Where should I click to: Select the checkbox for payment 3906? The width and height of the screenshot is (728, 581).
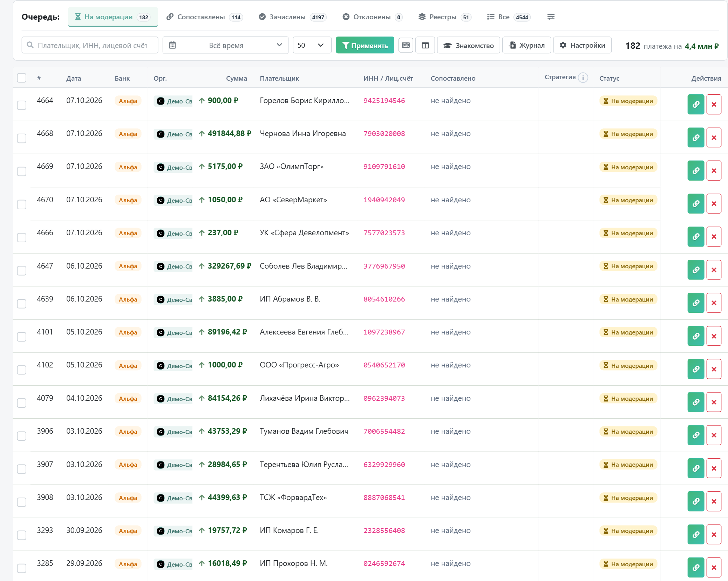[22, 436]
